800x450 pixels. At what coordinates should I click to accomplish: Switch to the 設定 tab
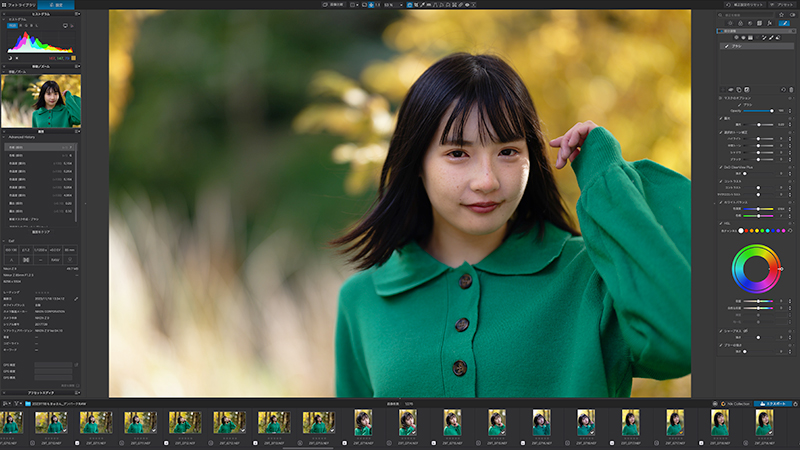click(x=56, y=5)
